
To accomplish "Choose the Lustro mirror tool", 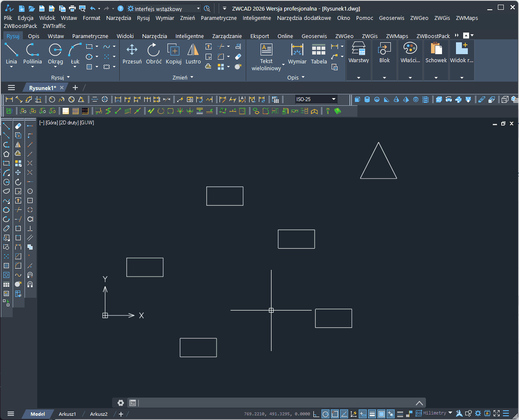I will click(x=193, y=54).
